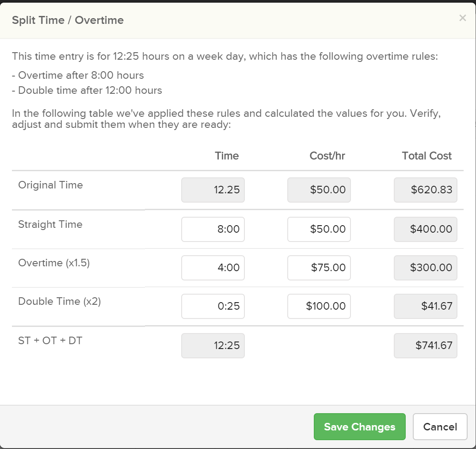Edit the Double Time $100.00 rate field
476x449 pixels.
tap(319, 306)
